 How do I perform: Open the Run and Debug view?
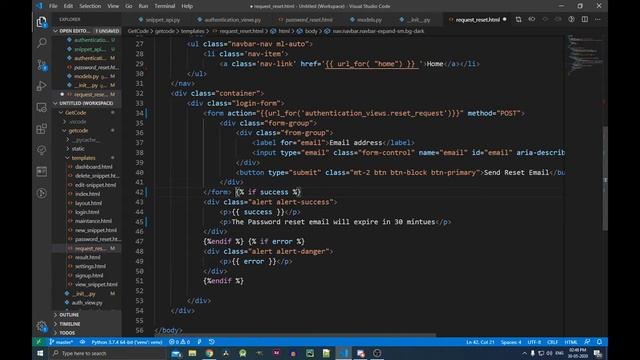point(42,86)
